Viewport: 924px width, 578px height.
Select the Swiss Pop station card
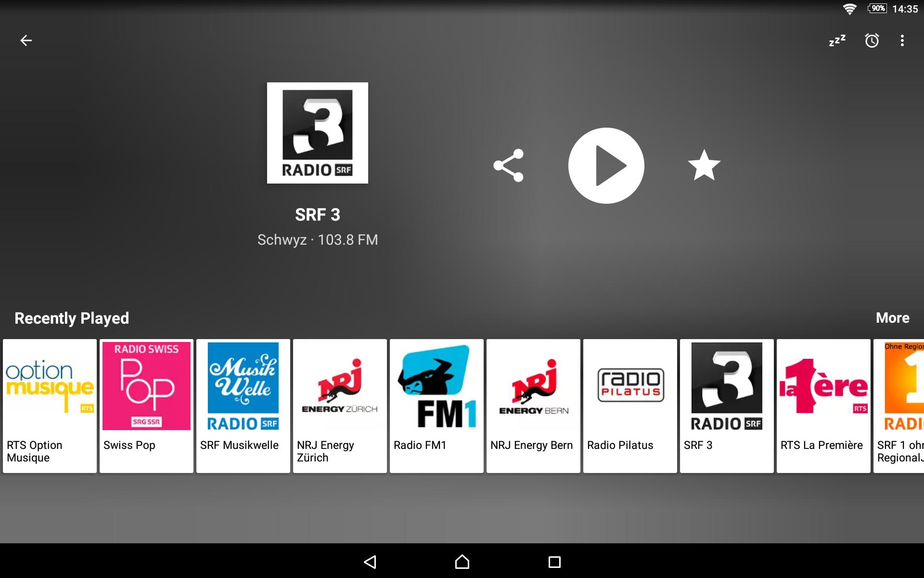coord(146,406)
